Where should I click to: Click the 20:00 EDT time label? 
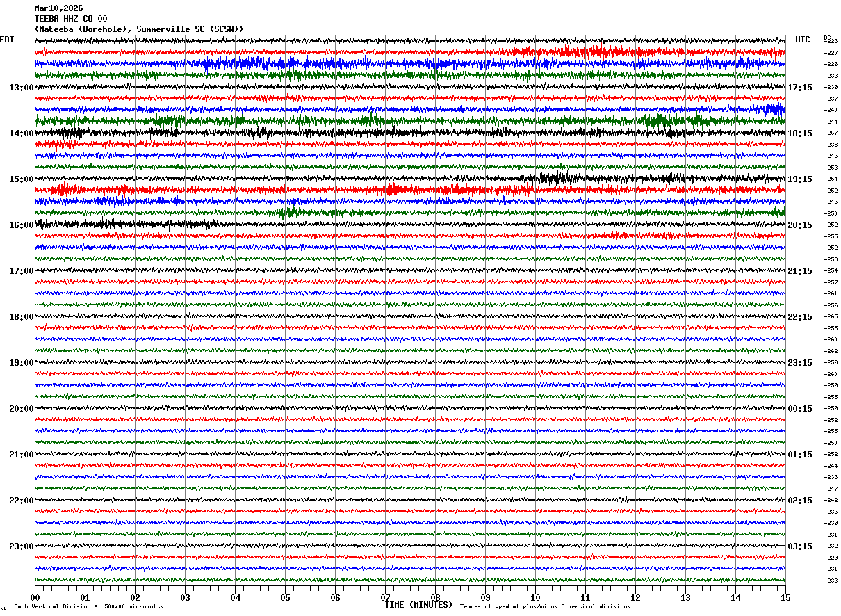tap(22, 409)
